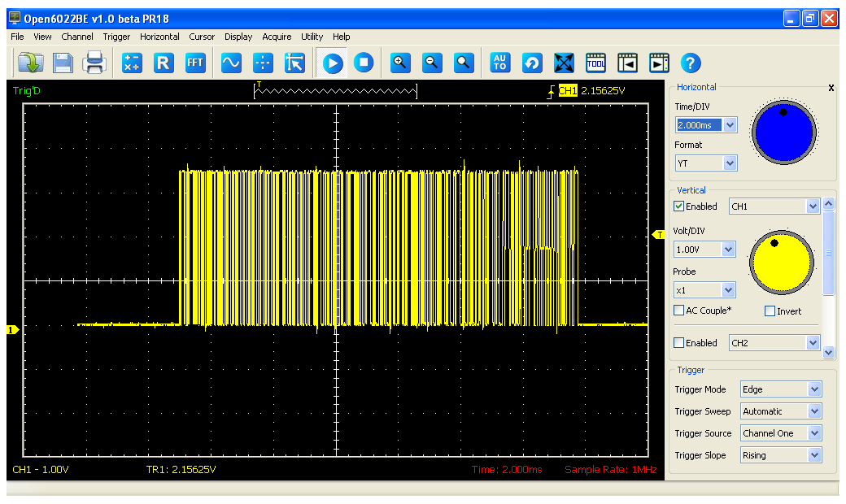
Task: Click the circular arrow reset icon
Action: pyautogui.click(x=532, y=63)
